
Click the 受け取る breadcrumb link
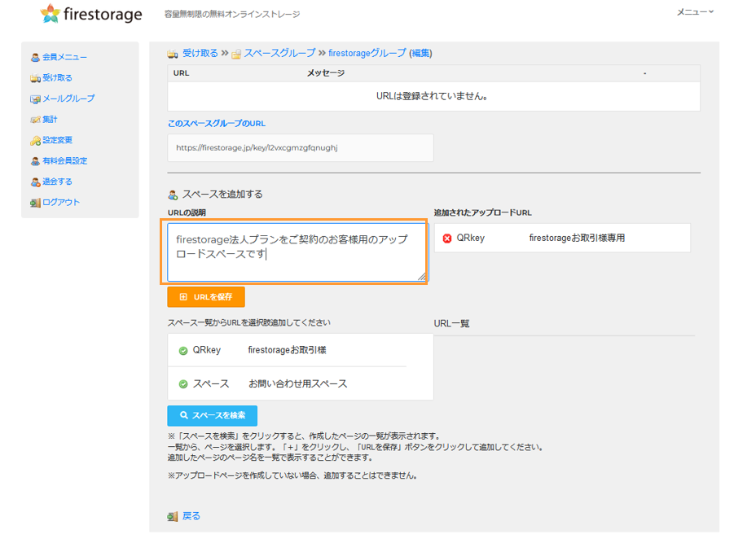tap(200, 53)
